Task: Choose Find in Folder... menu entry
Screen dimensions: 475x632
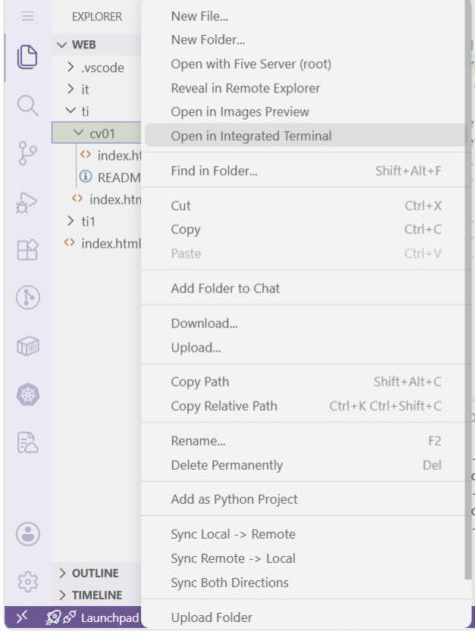Action: [x=304, y=171]
